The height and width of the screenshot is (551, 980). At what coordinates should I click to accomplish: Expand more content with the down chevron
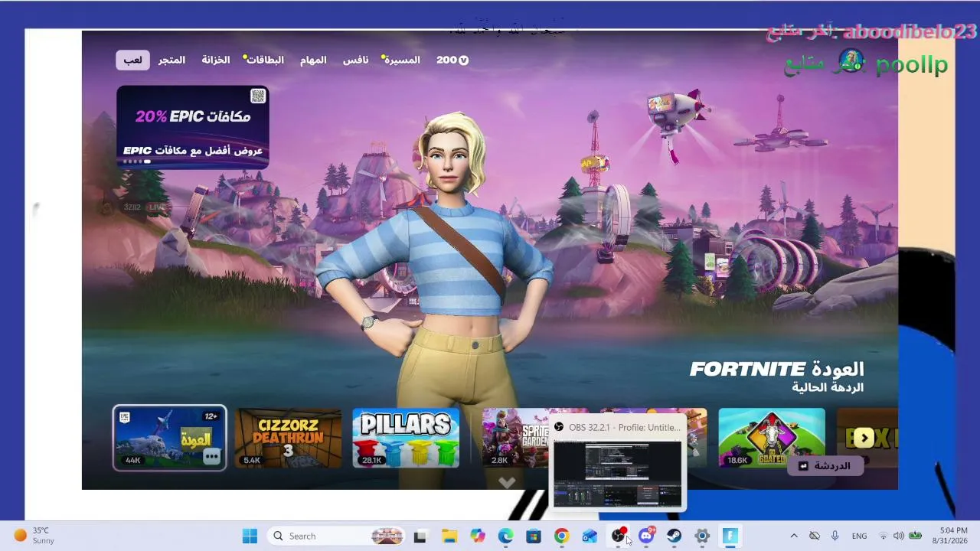506,482
